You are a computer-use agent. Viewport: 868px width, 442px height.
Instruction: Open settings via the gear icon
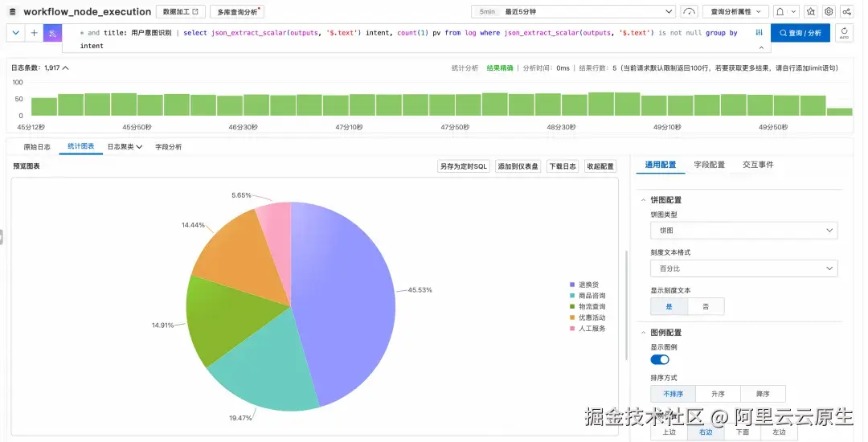point(829,11)
